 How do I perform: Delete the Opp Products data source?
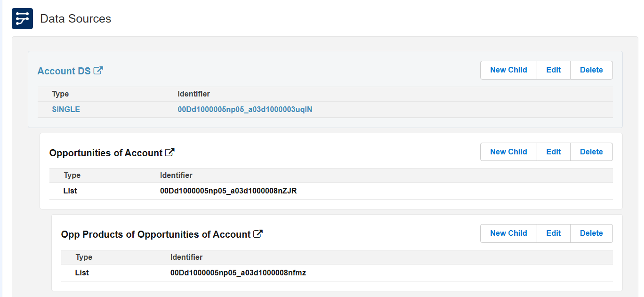coord(591,233)
